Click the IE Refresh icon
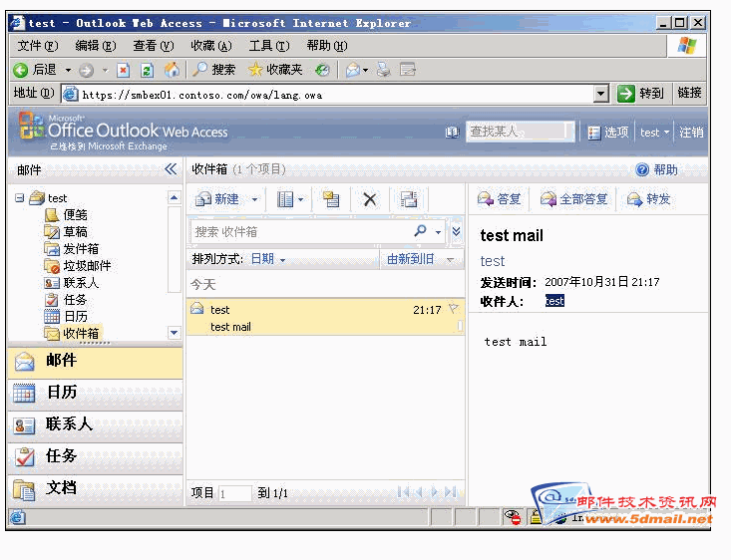Viewport: 731px width, 560px height. 147,70
